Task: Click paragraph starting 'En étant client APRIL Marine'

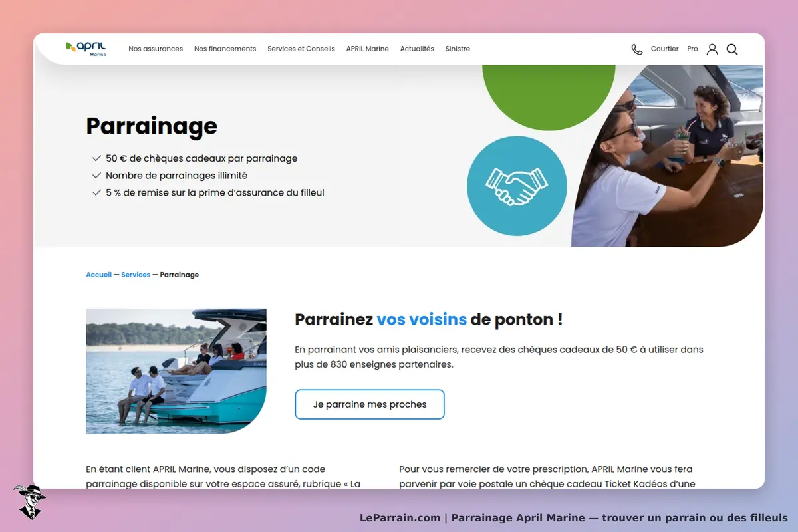Action: pyautogui.click(x=223, y=477)
